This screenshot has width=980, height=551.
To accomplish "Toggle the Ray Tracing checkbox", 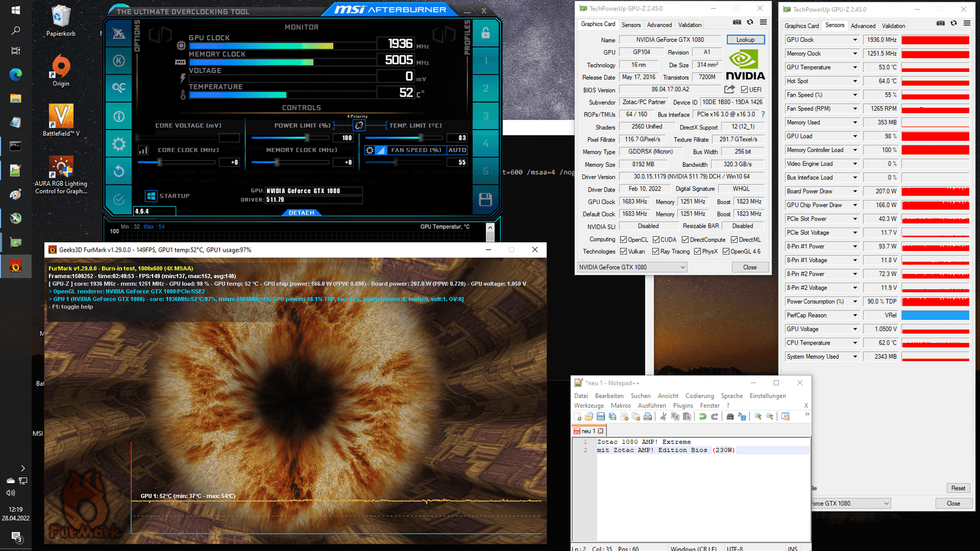I will coord(656,252).
